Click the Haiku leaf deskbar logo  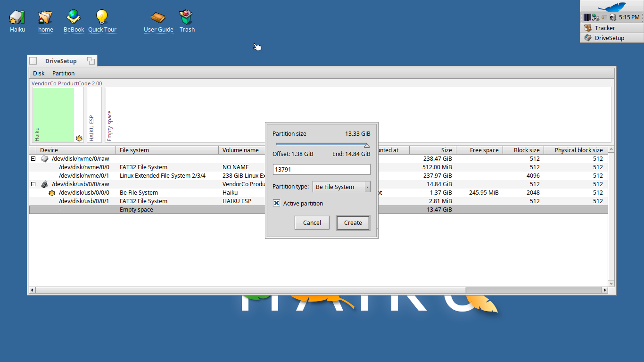coord(611,7)
